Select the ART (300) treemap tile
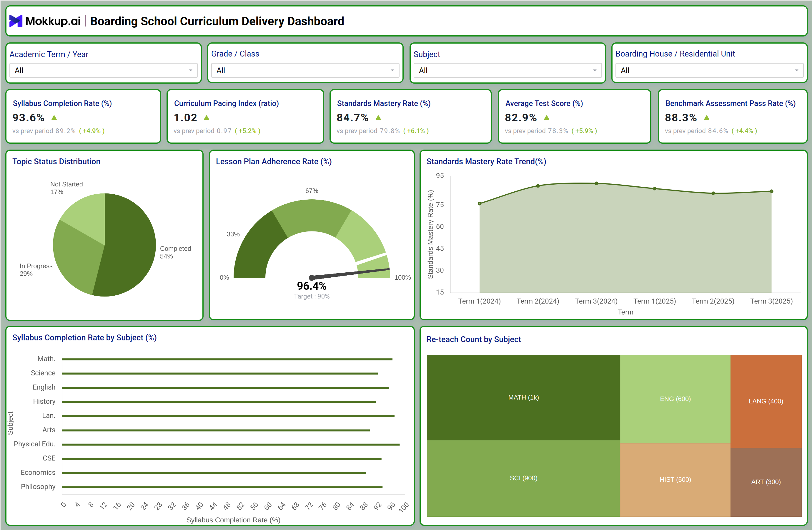 click(766, 482)
